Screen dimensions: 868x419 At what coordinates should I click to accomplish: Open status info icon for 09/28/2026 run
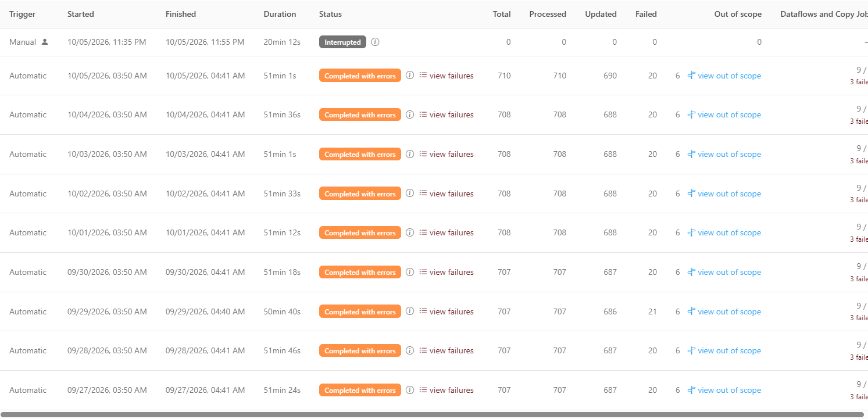click(x=410, y=350)
